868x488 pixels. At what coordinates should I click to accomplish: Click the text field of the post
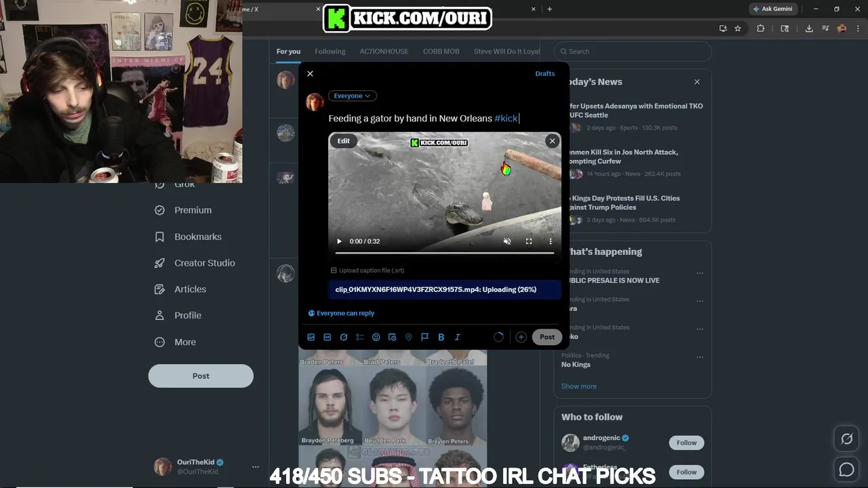click(x=444, y=118)
